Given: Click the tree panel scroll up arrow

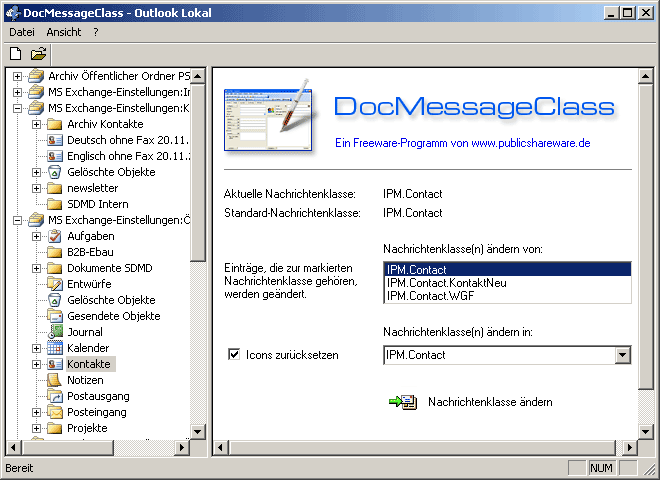Looking at the screenshot, I should (197, 76).
